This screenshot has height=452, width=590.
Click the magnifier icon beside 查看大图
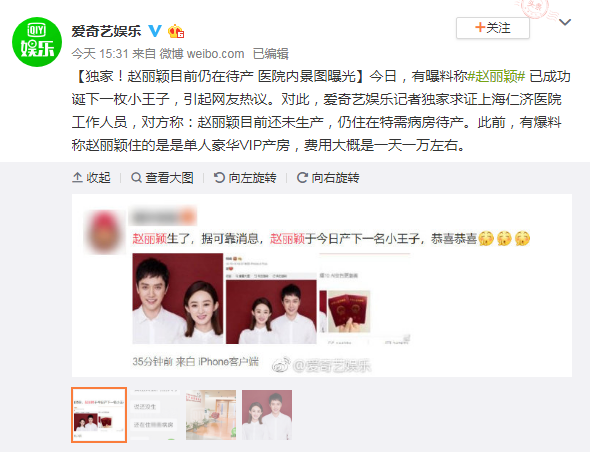pos(136,177)
